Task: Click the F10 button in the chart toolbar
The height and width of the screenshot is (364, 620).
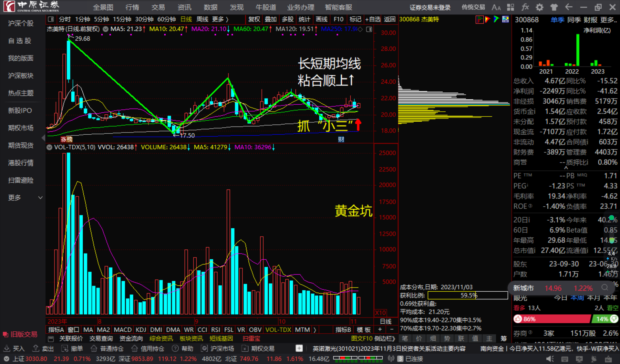Action: pyautogui.click(x=338, y=19)
